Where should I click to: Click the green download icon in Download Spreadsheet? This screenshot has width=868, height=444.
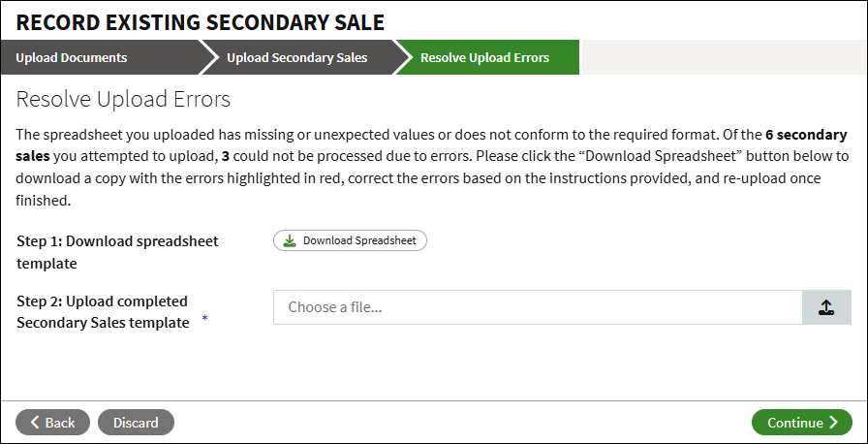[290, 240]
